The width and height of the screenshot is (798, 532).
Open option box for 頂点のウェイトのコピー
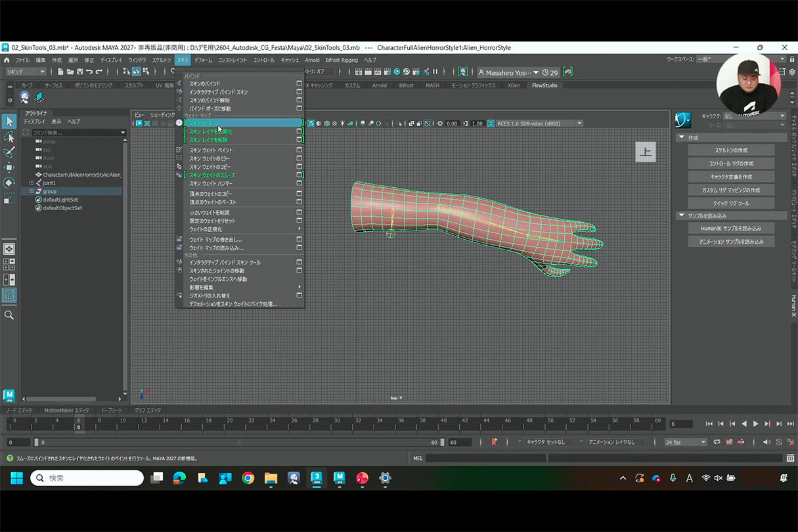click(x=299, y=194)
